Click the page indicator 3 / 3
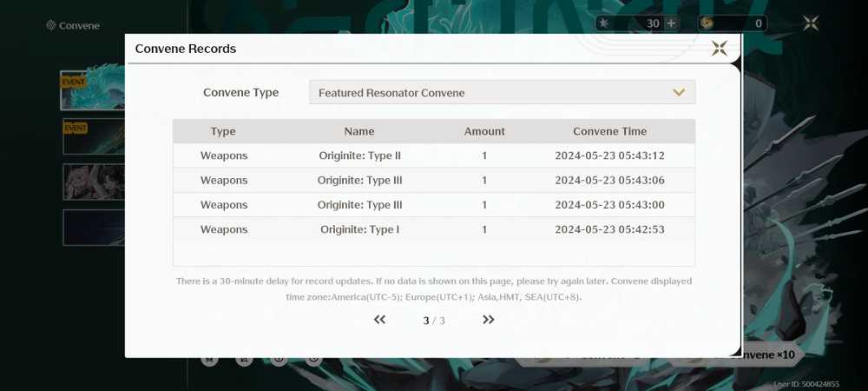Viewport: 868px width, 391px height. coord(433,321)
